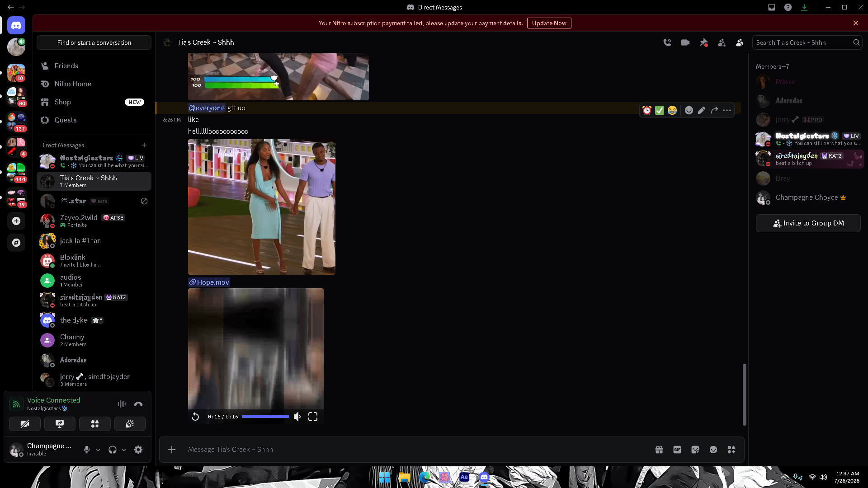Open the attachment plus menu in chat box
868x488 pixels.
coord(172,450)
